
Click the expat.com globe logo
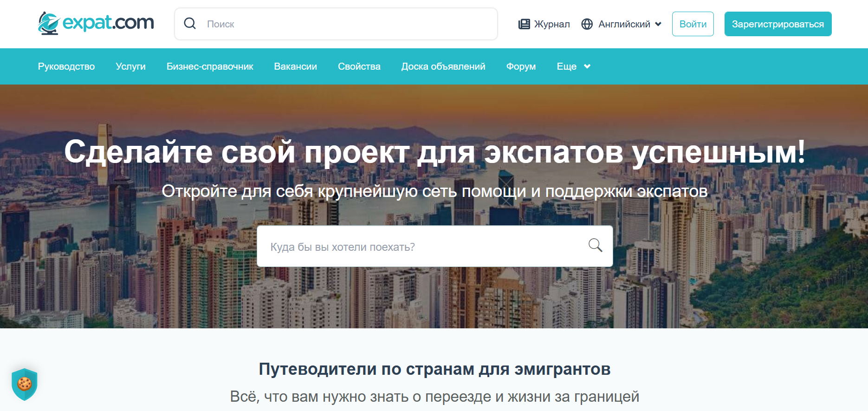pos(49,23)
